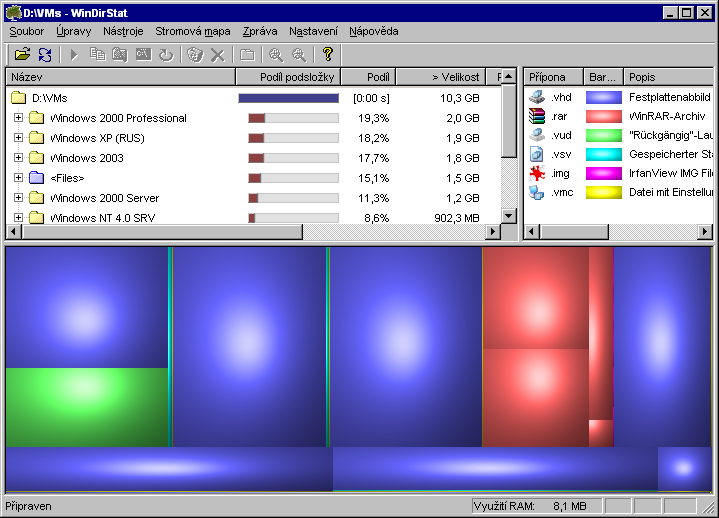Sort by the Podíl podsložky column header

288,77
